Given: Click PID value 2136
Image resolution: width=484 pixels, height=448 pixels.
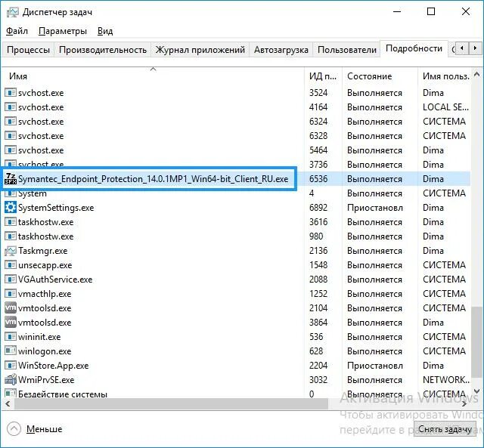Looking at the screenshot, I should coord(318,251).
